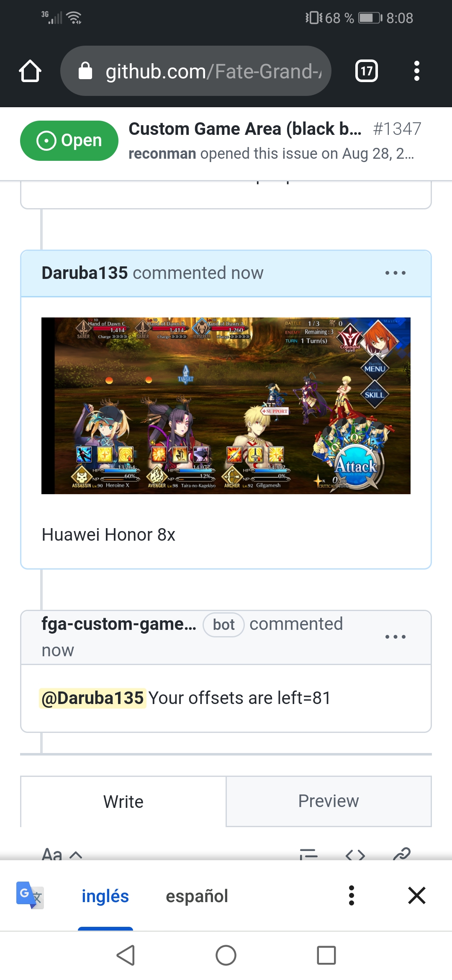Screen dimensions: 452x980
Task: Tap the Google Translate logo icon
Action: pyautogui.click(x=30, y=895)
